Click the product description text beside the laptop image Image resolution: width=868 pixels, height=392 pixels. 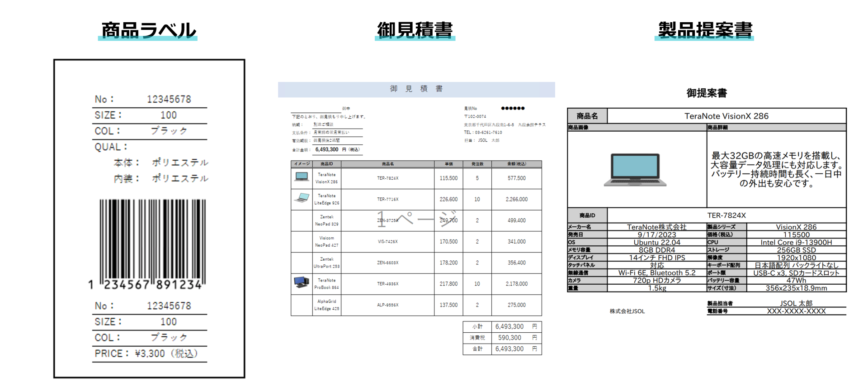(x=776, y=170)
